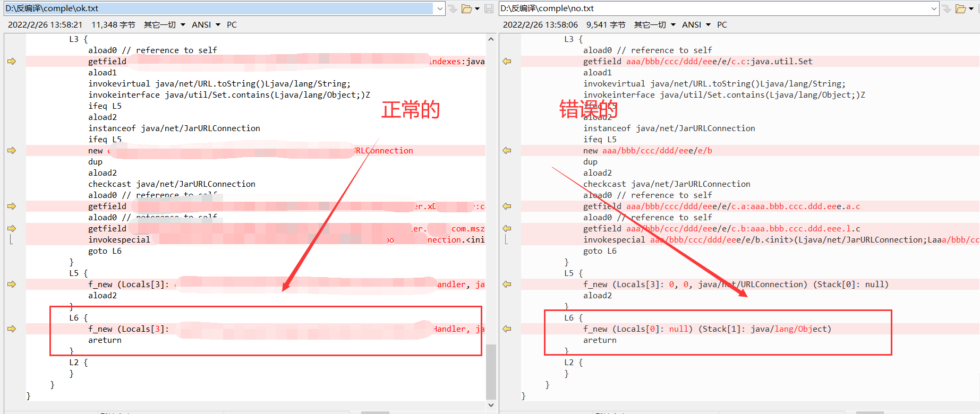The width and height of the screenshot is (980, 414).
Task: Click left pane 'PC' line ending label
Action: tap(232, 25)
